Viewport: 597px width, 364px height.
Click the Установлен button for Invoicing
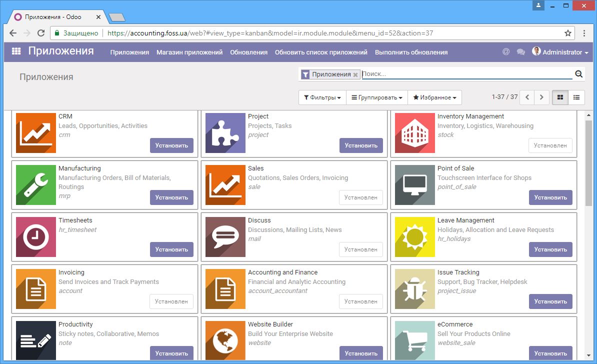[x=171, y=301]
